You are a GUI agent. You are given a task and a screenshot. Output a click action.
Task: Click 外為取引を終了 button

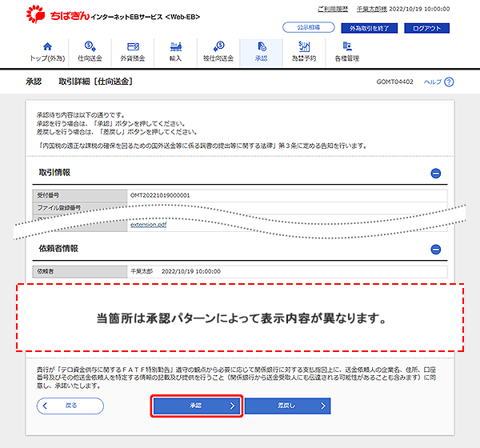click(369, 28)
